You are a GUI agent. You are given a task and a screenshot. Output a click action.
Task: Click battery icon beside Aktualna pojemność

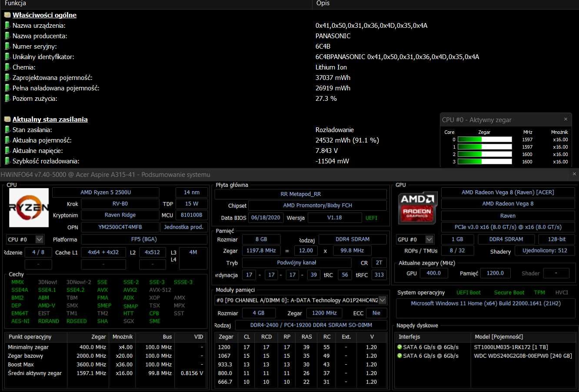(x=7, y=140)
